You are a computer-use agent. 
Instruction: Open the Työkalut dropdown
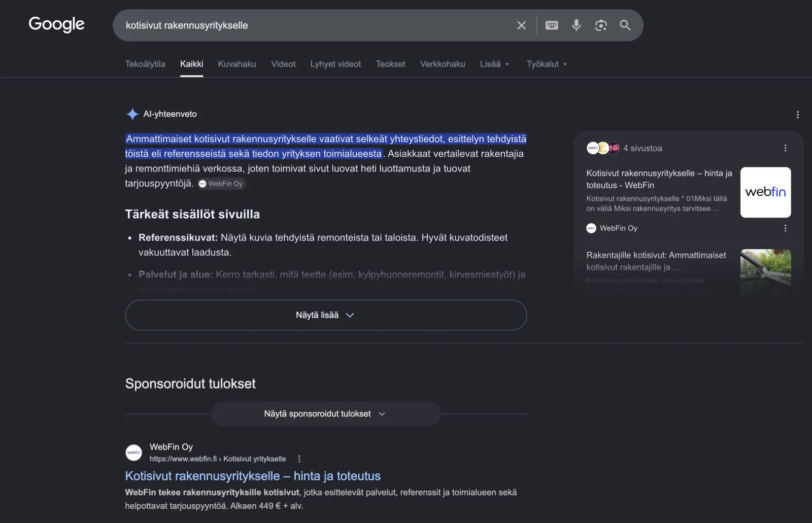[x=547, y=64]
